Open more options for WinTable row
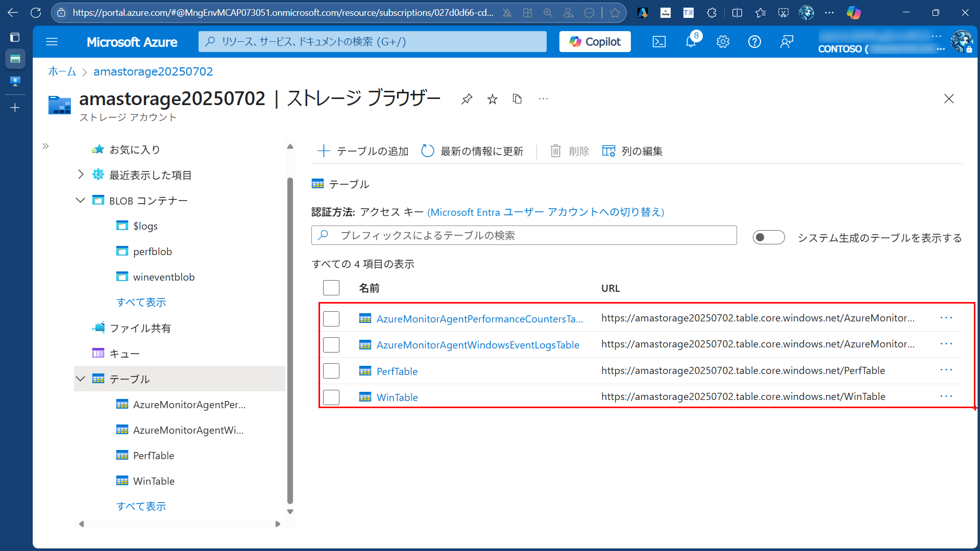This screenshot has width=980, height=551. pyautogui.click(x=946, y=396)
